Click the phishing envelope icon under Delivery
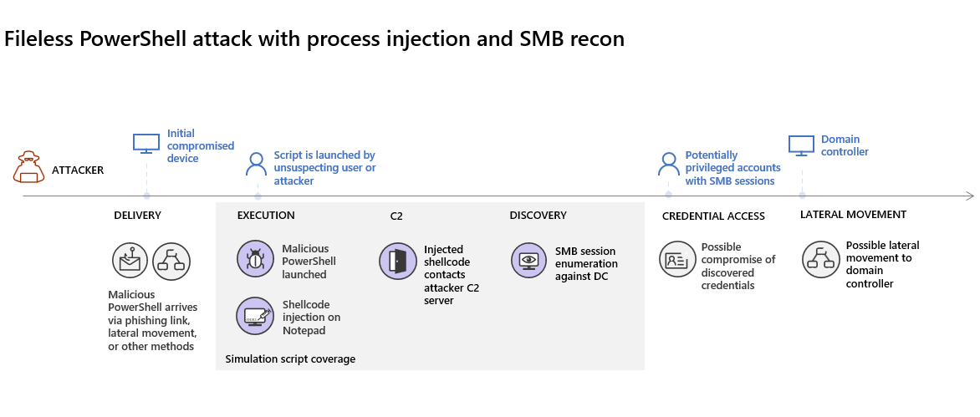 click(130, 261)
